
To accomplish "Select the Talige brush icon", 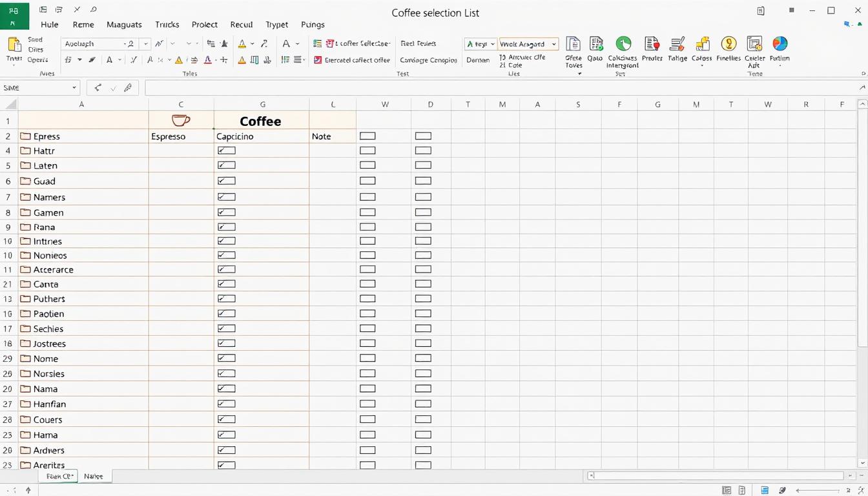I will (677, 44).
